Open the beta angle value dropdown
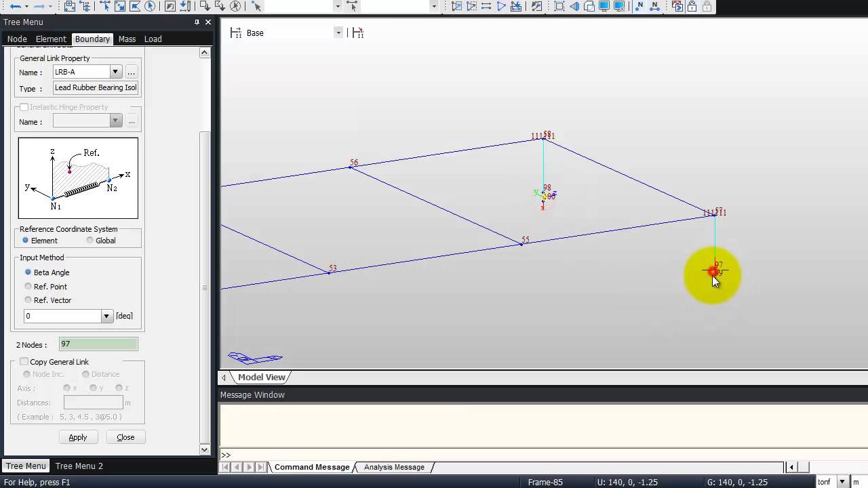 [106, 316]
